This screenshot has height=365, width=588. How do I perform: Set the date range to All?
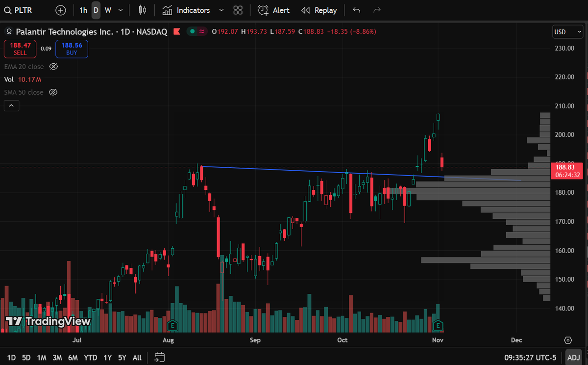[137, 358]
